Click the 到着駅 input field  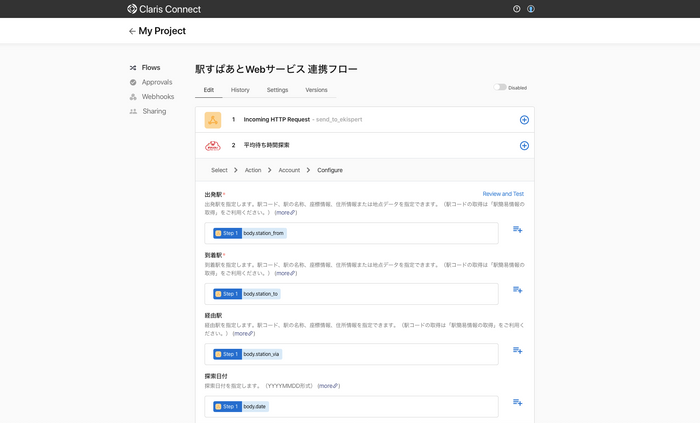(351, 294)
